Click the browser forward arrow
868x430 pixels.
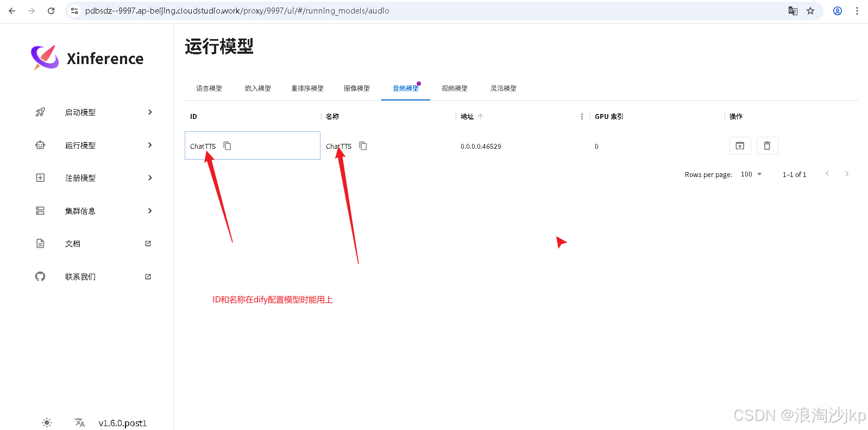pos(32,11)
